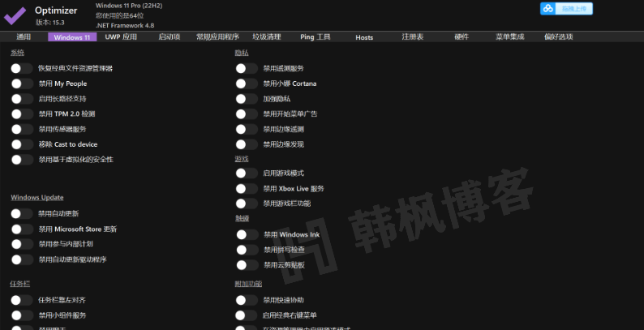The image size is (644, 330).
Task: Toggle 移除 Cast to device switch
Action: click(x=22, y=144)
